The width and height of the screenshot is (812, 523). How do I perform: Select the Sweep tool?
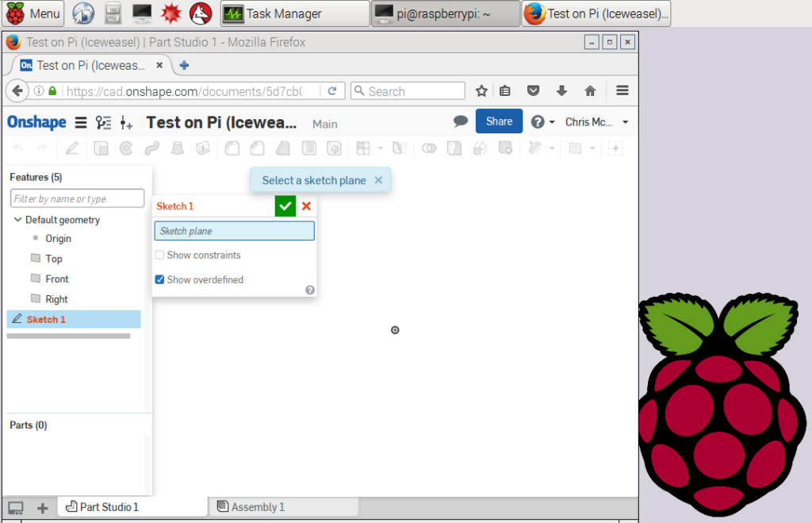(151, 148)
